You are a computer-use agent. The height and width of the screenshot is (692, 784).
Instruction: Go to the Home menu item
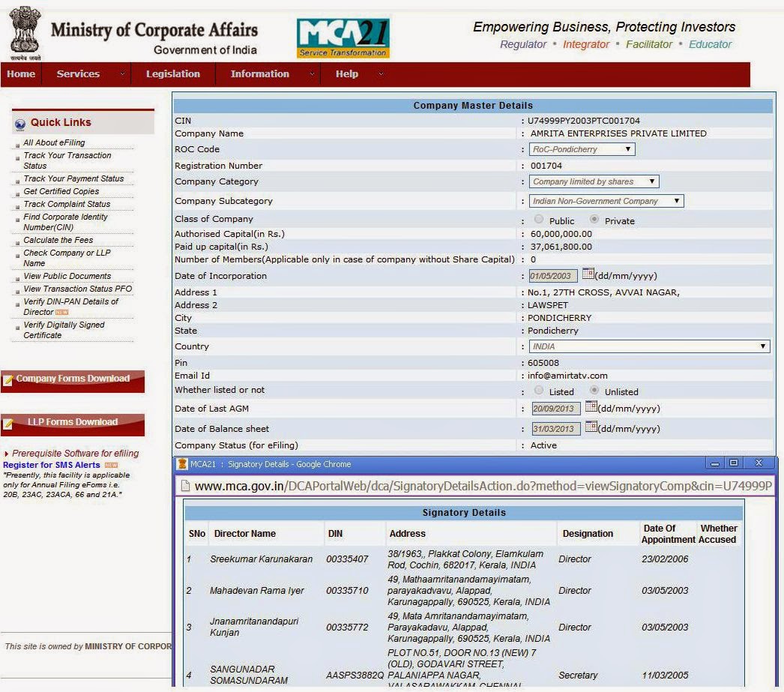21,74
